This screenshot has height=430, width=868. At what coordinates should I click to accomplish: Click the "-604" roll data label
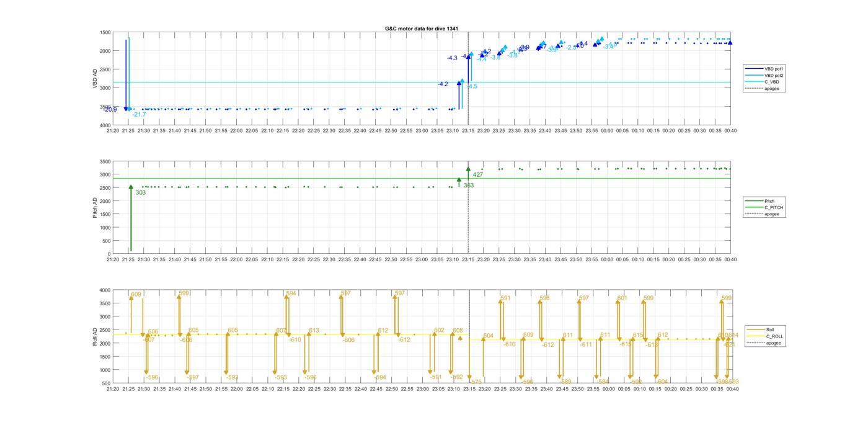coord(662,382)
